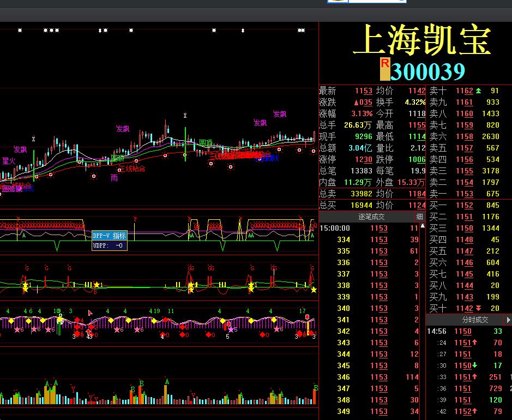Click the 跌停 price 1006
Viewport: 512px width, 420px height.
click(417, 159)
